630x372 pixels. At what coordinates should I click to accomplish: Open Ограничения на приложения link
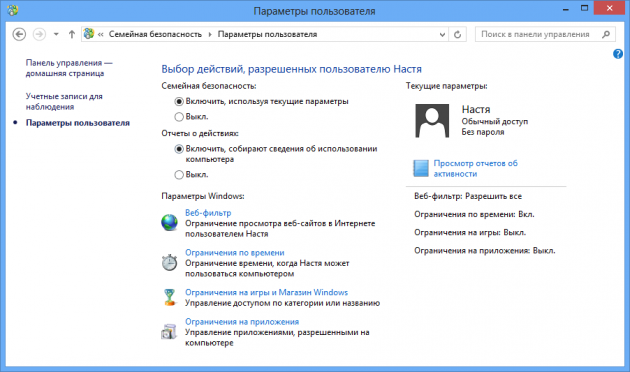[242, 321]
